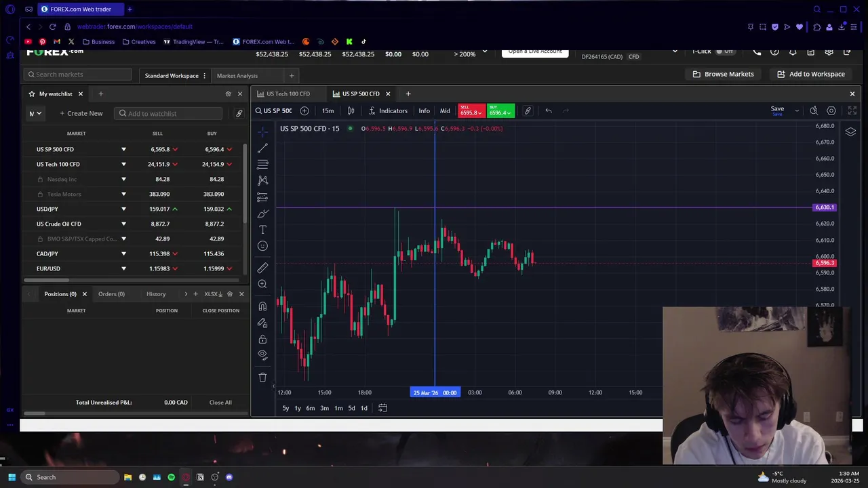Click Add to Workspace button
Image resolution: width=868 pixels, height=488 pixels.
pyautogui.click(x=811, y=74)
